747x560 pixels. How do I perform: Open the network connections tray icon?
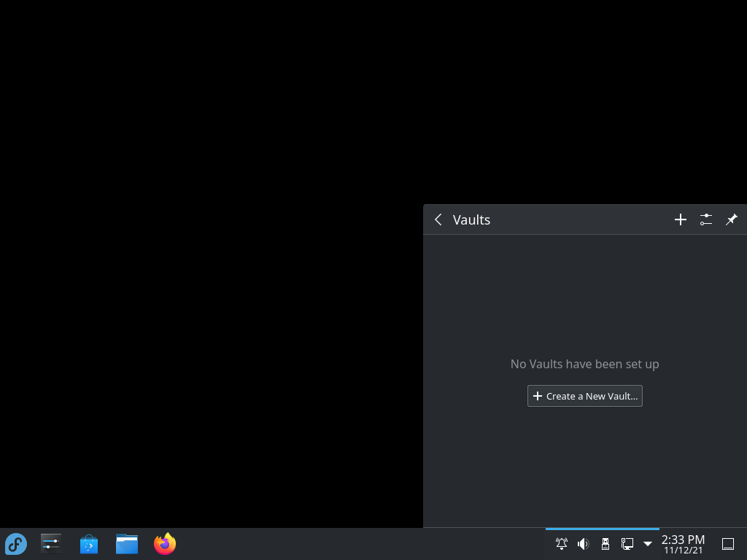pyautogui.click(x=627, y=544)
